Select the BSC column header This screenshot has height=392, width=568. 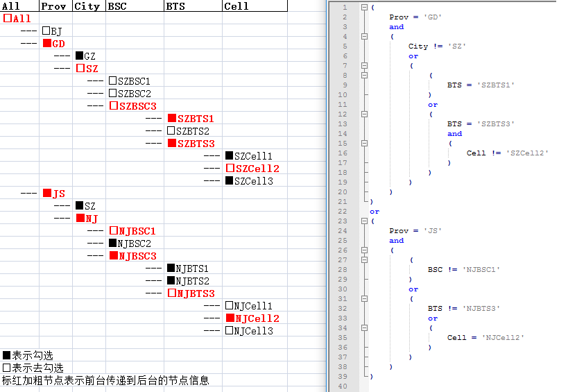click(x=135, y=6)
